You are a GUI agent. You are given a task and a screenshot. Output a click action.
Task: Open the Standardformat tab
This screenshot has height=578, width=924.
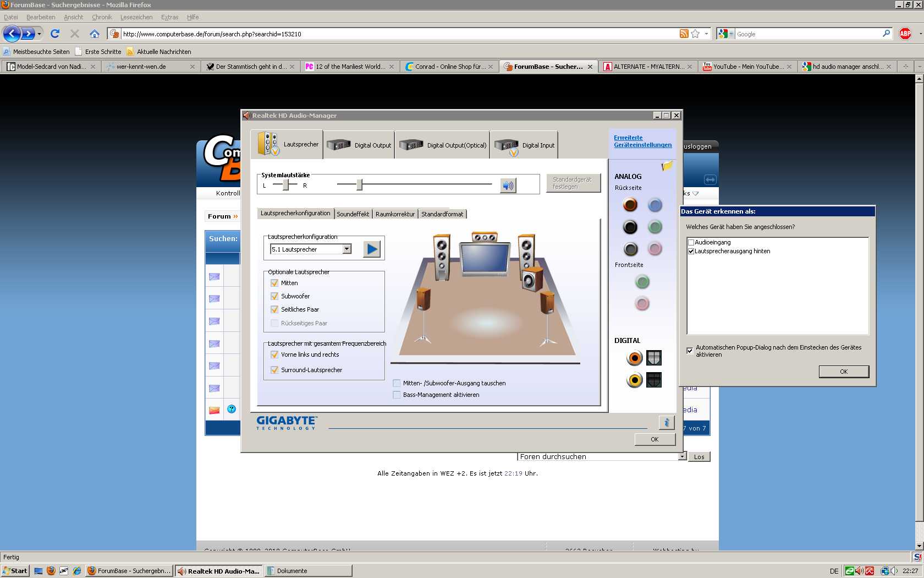(x=442, y=214)
